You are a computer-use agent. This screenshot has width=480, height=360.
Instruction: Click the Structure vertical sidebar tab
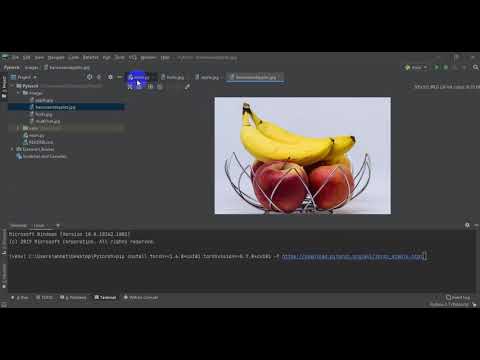4,242
